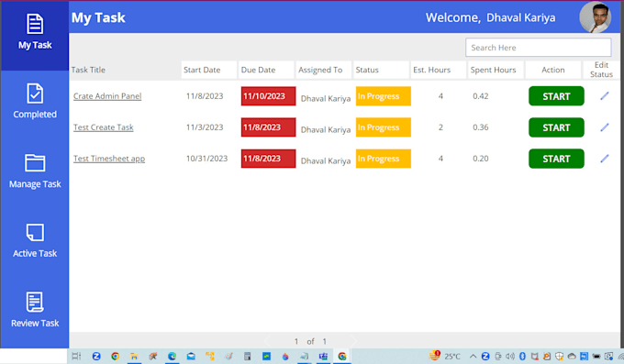Open the Manage Task folder icon

[35, 162]
